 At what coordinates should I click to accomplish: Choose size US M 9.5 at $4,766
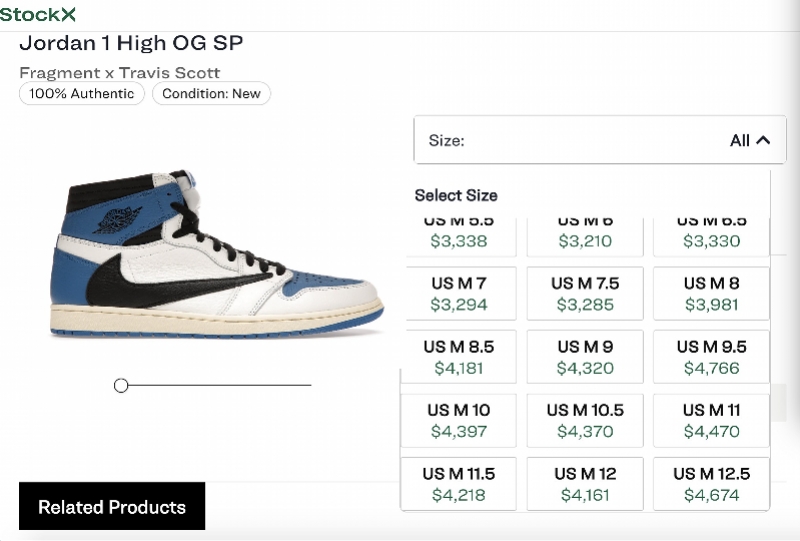(711, 357)
